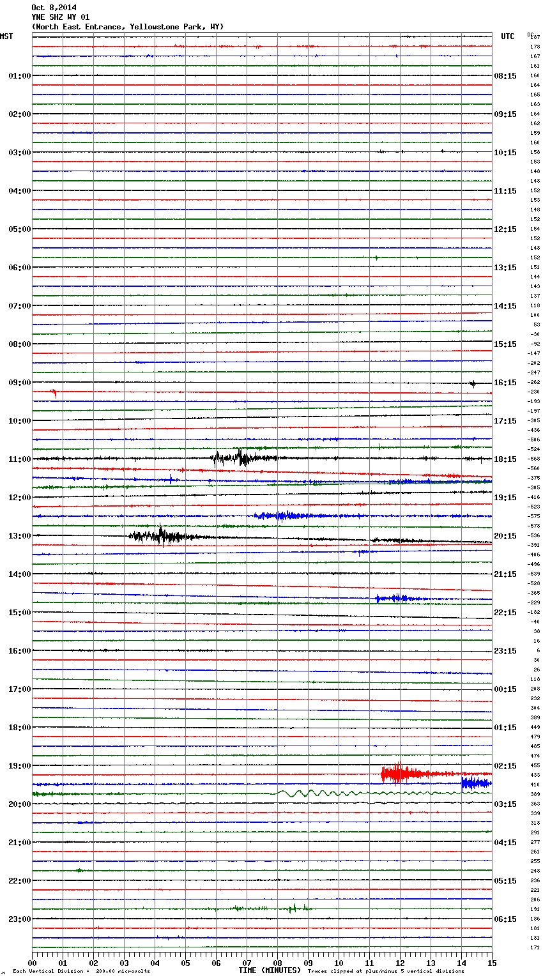Viewport: 543px width, 980px height.
Task: Click the '00' minute tick on the bottom axis
Action: (32, 963)
